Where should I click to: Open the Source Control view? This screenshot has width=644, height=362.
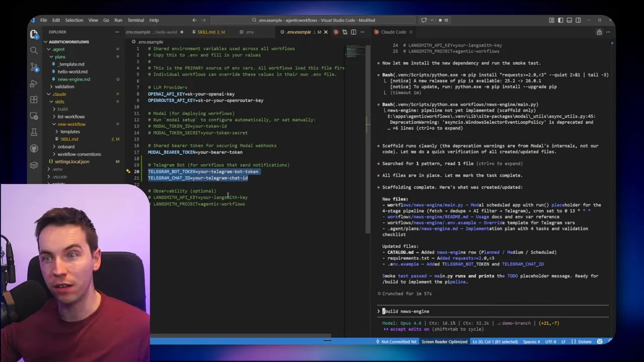[x=34, y=67]
